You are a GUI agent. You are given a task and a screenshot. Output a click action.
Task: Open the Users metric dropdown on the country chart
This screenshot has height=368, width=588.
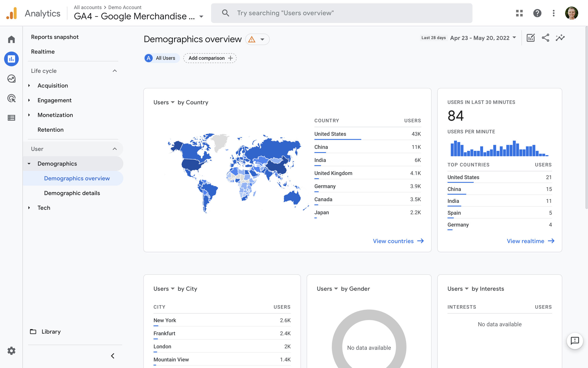tap(164, 102)
